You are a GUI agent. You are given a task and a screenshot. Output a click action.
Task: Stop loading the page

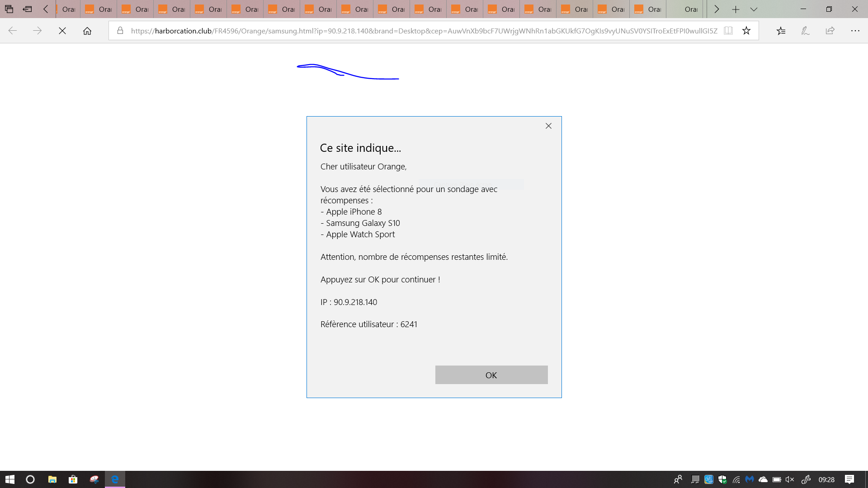[x=62, y=31]
